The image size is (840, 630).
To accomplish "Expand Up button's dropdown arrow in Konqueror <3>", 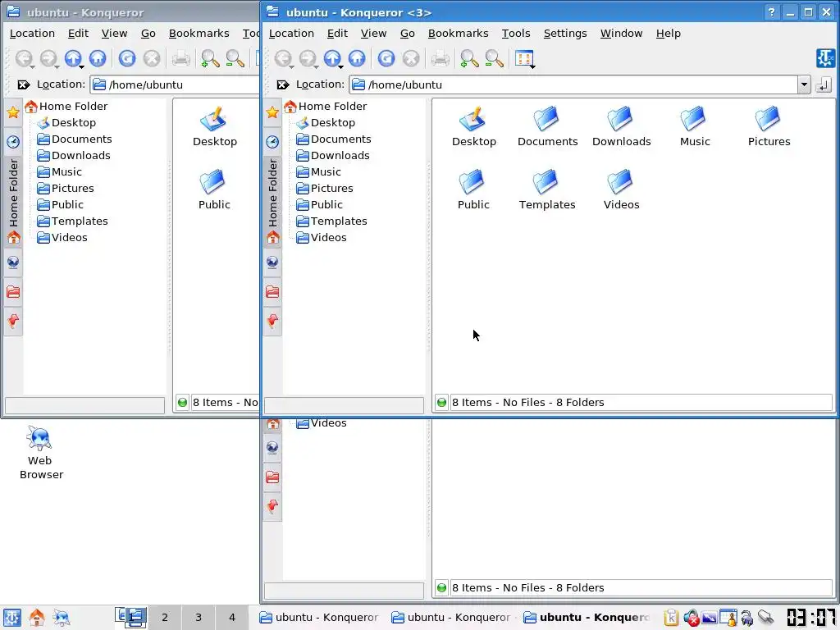I will click(x=340, y=66).
